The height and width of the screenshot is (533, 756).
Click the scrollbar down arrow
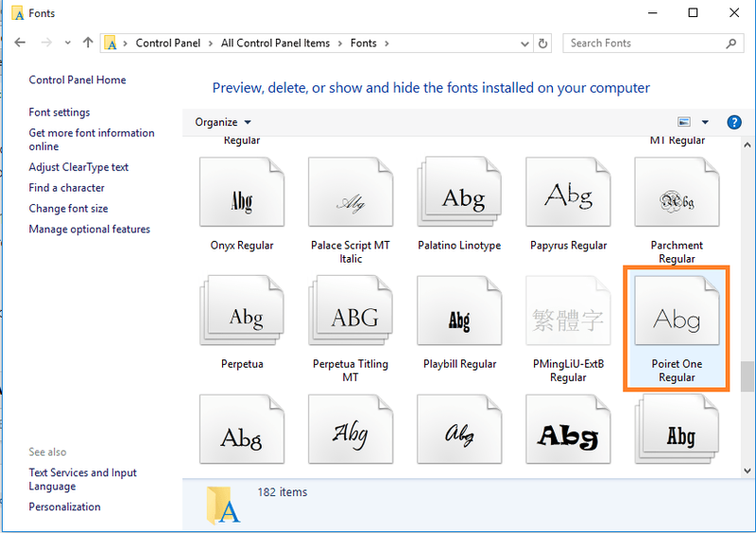point(747,471)
